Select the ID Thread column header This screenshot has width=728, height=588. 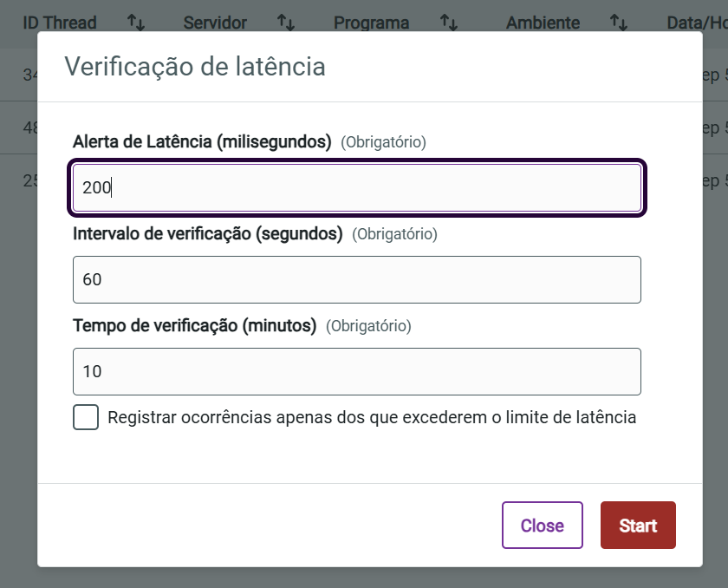(x=60, y=23)
